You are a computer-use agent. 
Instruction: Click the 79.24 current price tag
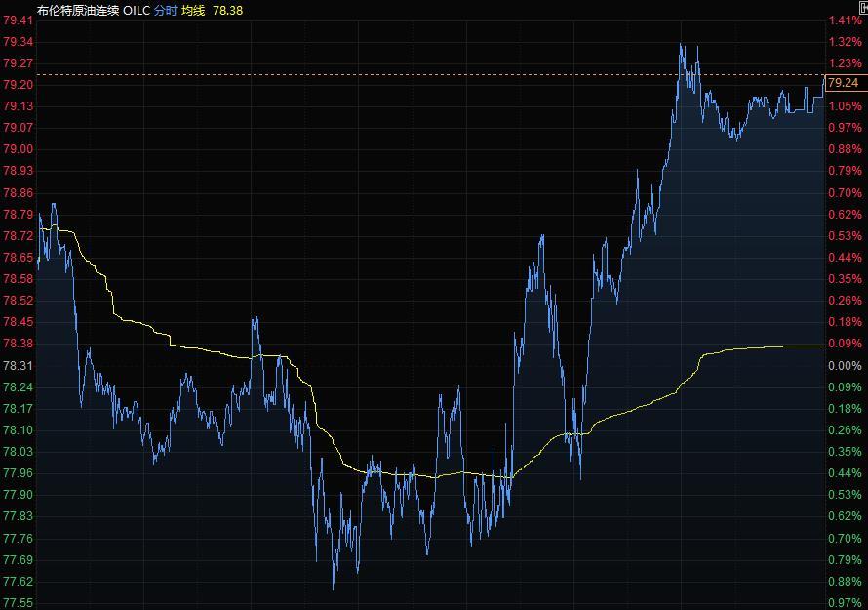(x=844, y=84)
